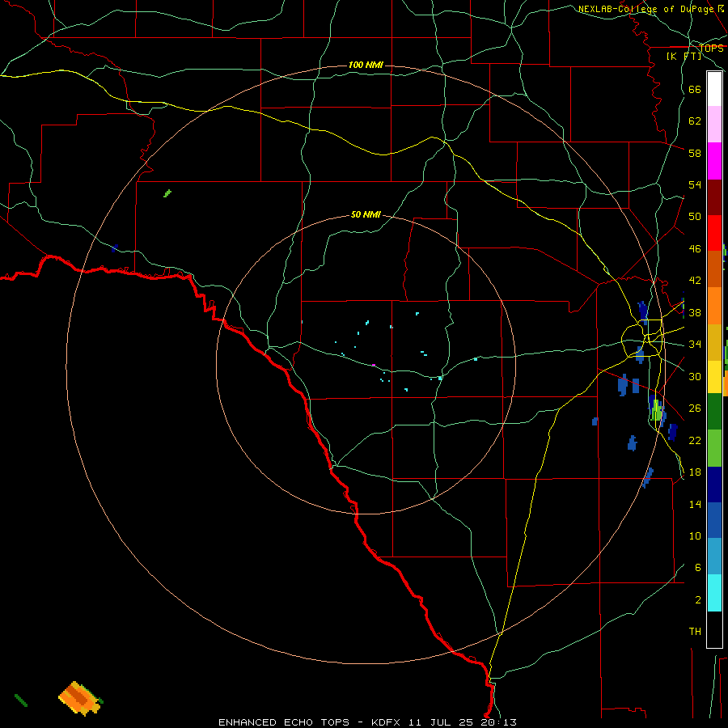Click the [K FT] units label
Screen dimensions: 728x728
pos(684,56)
